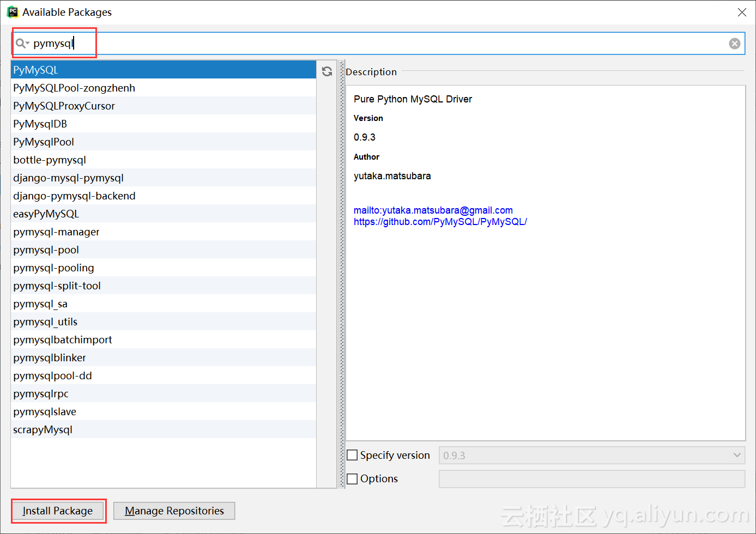Click author name yutaka.matsubara text
The width and height of the screenshot is (756, 534).
click(x=392, y=176)
